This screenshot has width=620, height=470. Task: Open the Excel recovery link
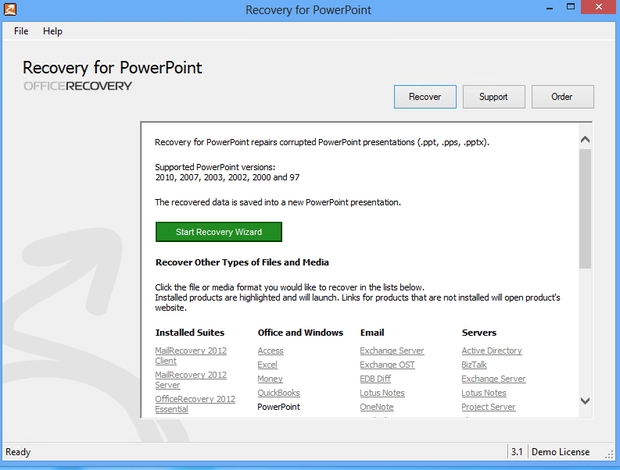point(267,365)
